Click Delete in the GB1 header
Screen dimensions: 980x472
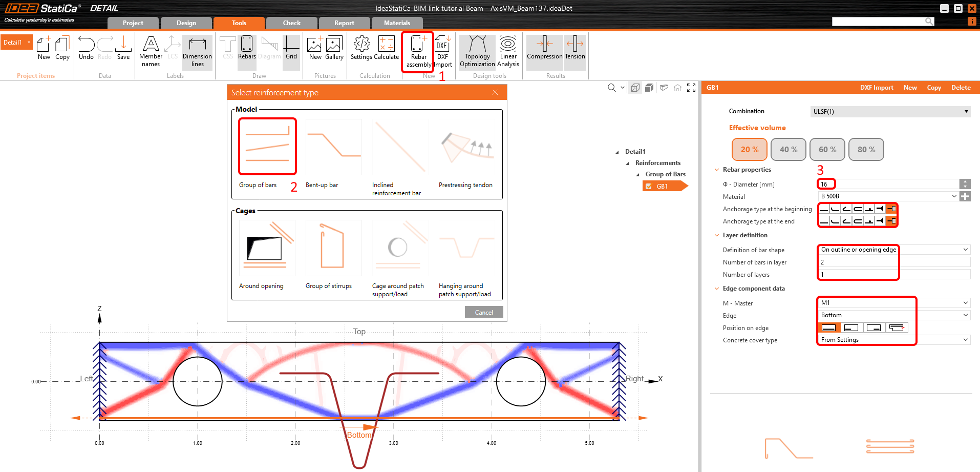click(961, 88)
